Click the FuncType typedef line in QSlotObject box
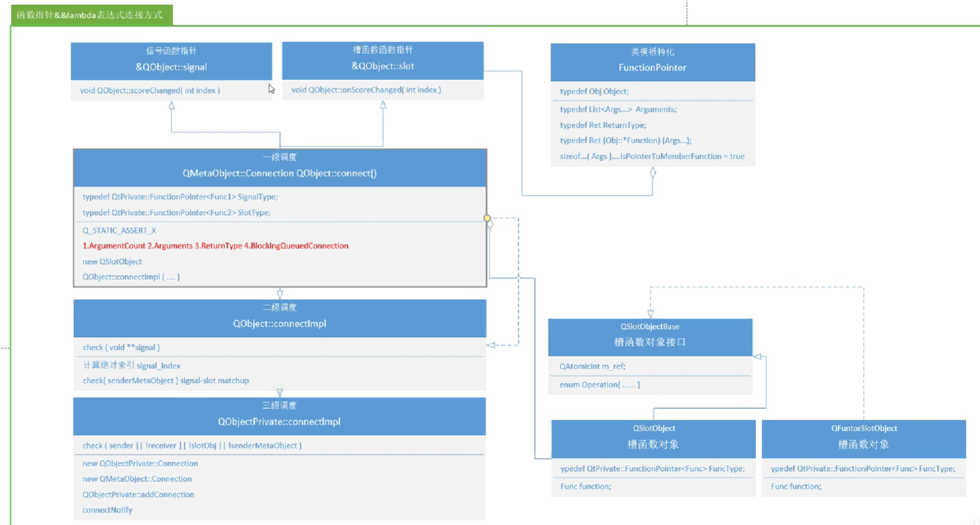The width and height of the screenshot is (980, 525). tap(653, 468)
